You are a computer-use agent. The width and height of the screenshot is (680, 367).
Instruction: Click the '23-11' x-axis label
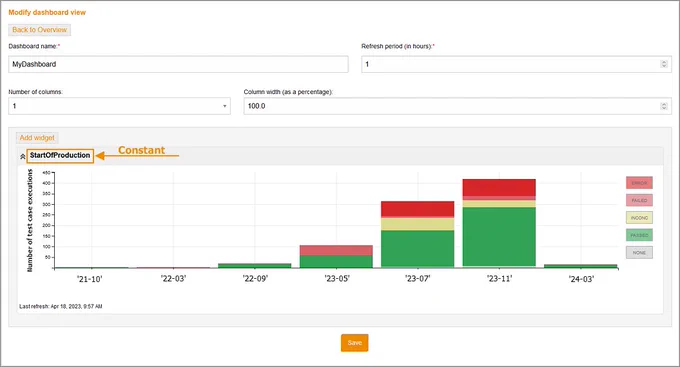499,279
